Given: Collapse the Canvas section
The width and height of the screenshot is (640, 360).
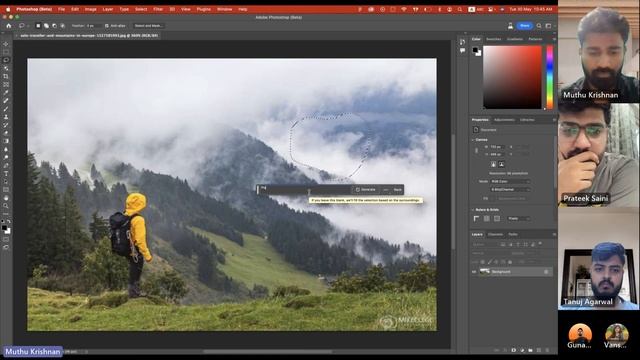Looking at the screenshot, I should point(473,140).
